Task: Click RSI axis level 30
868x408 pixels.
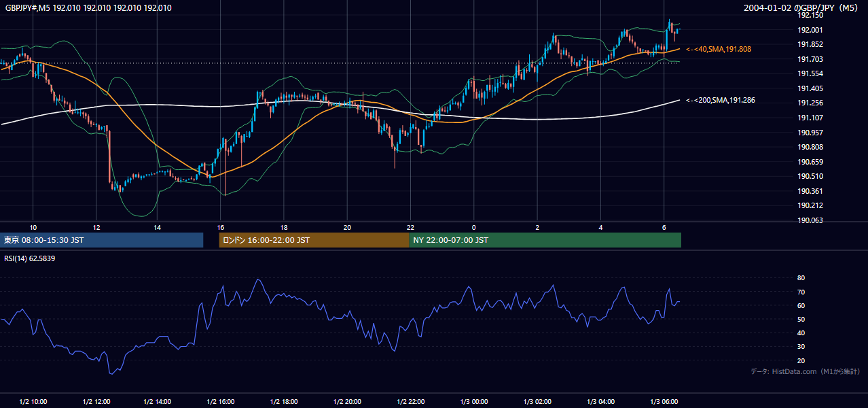Action: (801, 347)
